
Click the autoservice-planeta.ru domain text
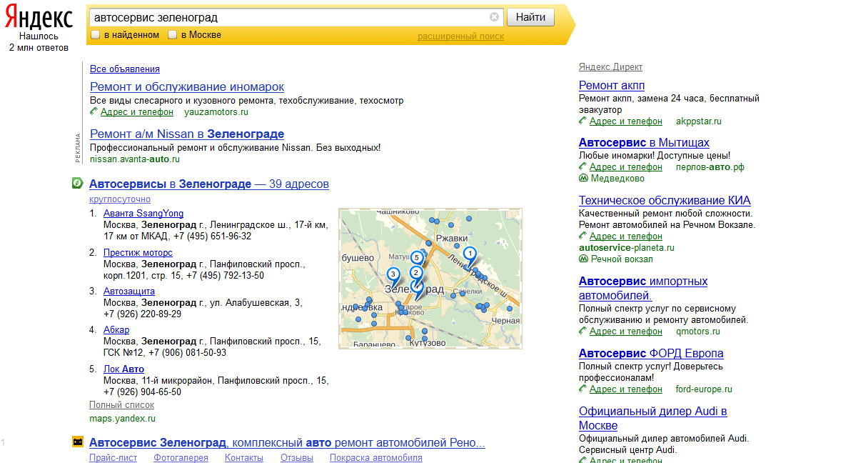pyautogui.click(x=627, y=248)
